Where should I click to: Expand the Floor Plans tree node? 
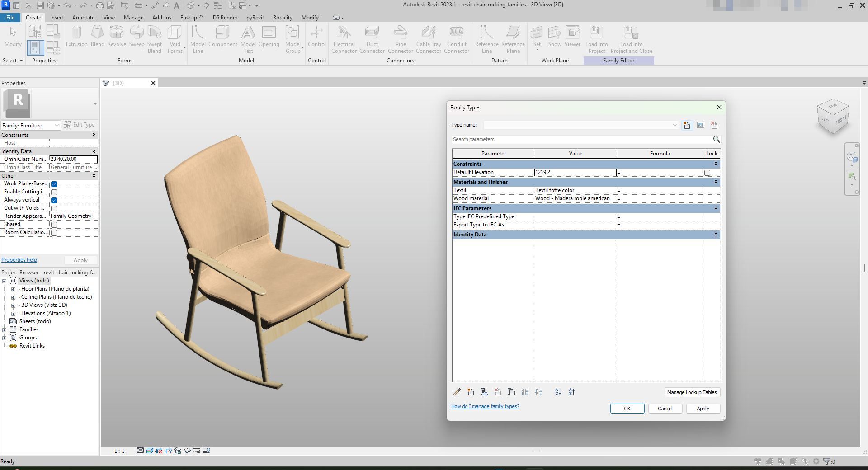pos(13,289)
